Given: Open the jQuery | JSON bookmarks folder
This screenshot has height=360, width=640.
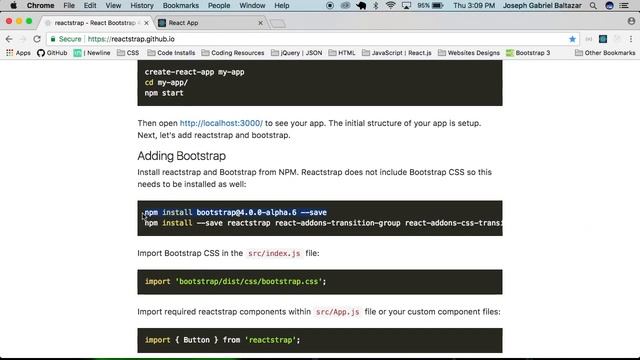Looking at the screenshot, I should point(296,53).
